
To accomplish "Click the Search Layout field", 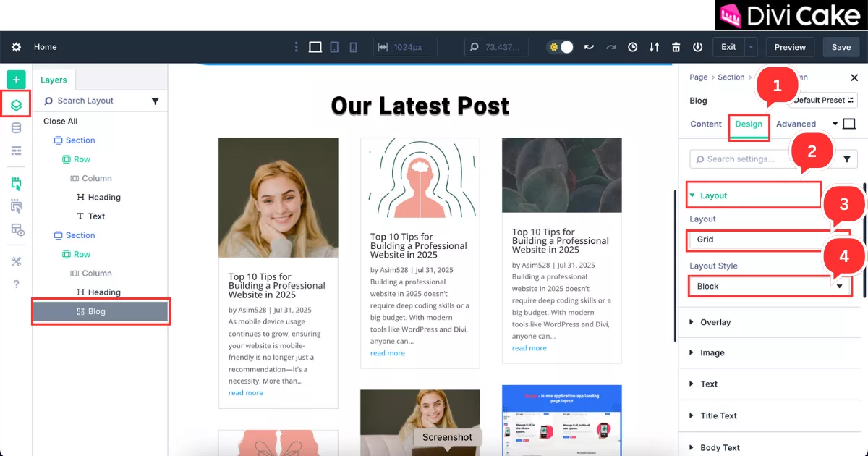I will tap(93, 101).
